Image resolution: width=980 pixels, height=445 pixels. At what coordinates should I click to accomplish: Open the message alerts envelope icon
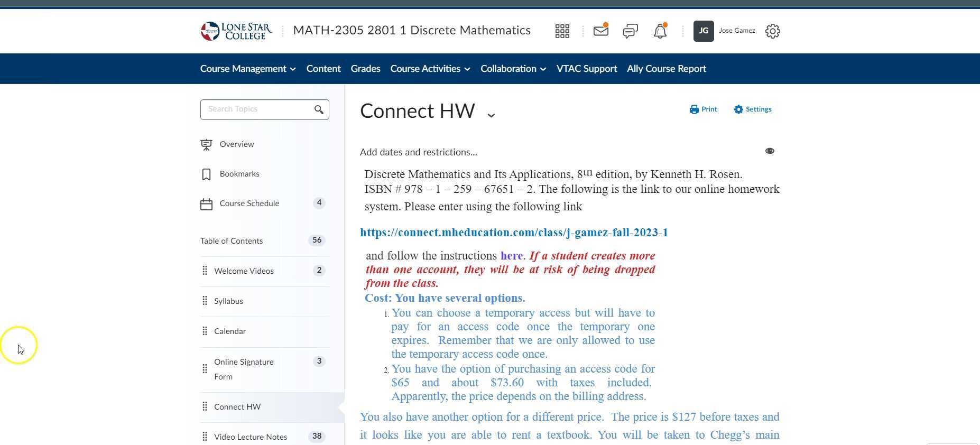coord(601,30)
